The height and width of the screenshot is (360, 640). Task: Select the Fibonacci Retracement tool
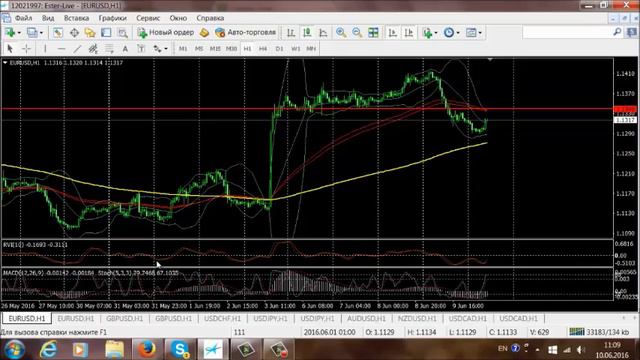tap(109, 49)
